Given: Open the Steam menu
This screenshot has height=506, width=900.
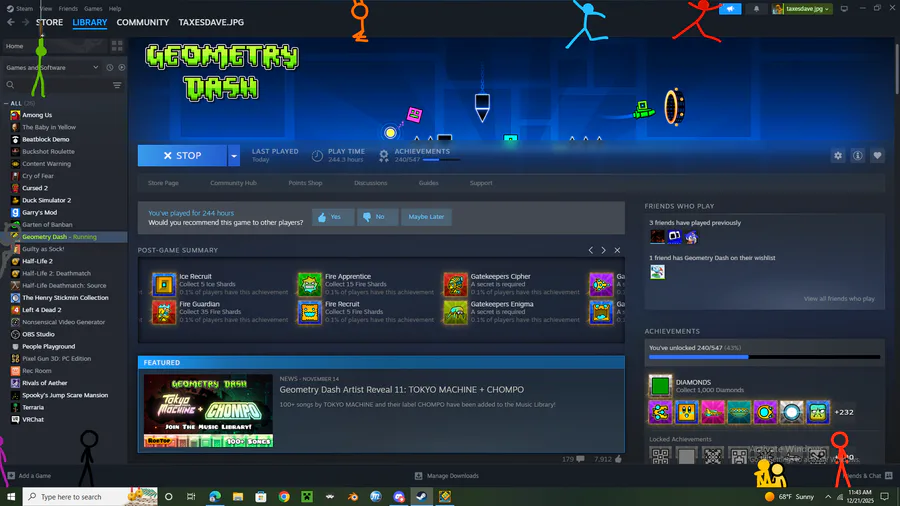Looking at the screenshot, I should click(x=20, y=9).
